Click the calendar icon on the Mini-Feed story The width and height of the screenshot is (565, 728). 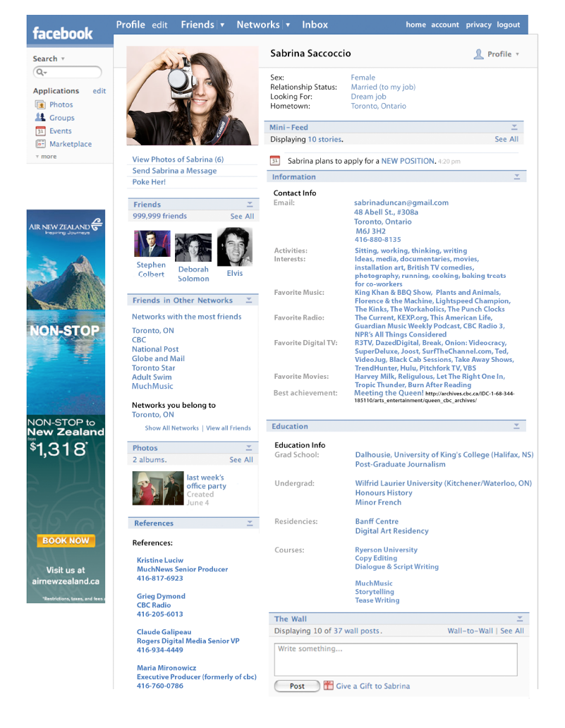tap(275, 161)
